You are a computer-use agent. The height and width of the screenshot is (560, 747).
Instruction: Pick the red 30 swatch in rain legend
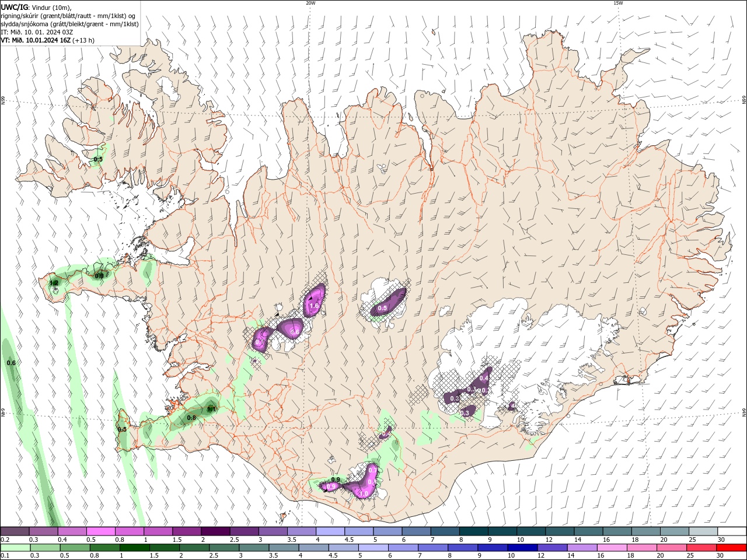tap(732, 548)
